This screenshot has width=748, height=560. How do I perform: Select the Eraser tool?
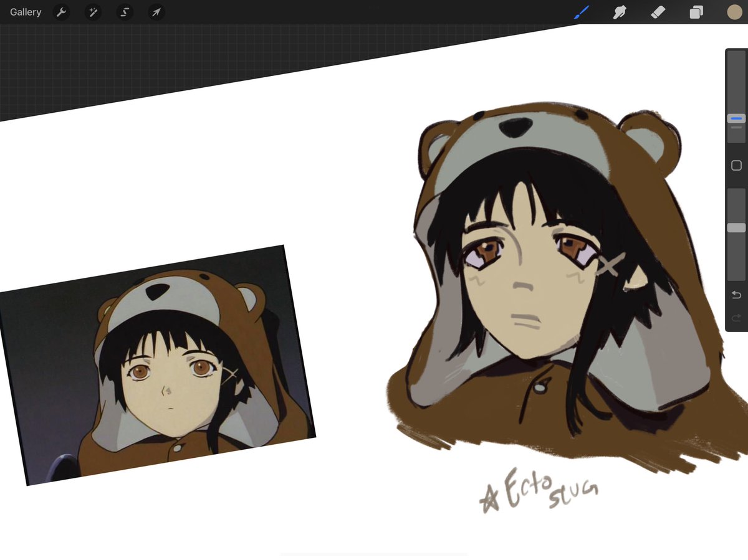(x=658, y=12)
